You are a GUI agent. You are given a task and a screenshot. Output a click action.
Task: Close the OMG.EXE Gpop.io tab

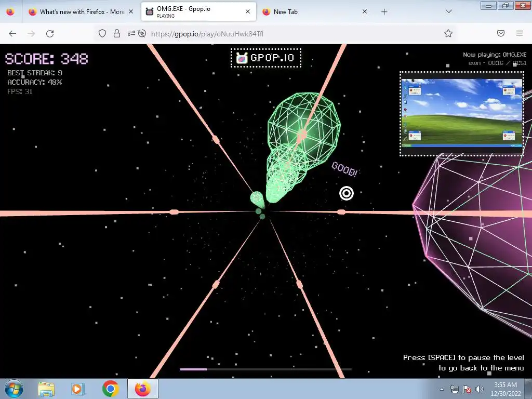[248, 11]
